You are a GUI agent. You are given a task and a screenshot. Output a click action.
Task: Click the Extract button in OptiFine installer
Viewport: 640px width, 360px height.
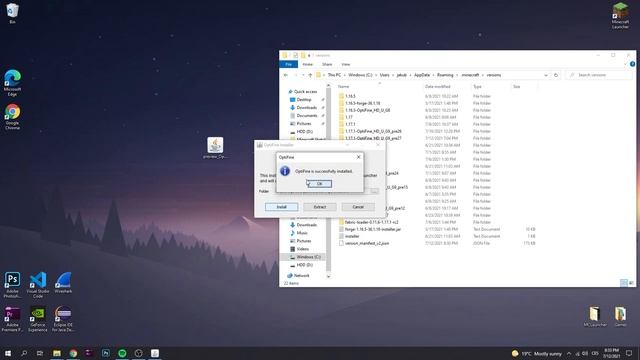tap(320, 207)
